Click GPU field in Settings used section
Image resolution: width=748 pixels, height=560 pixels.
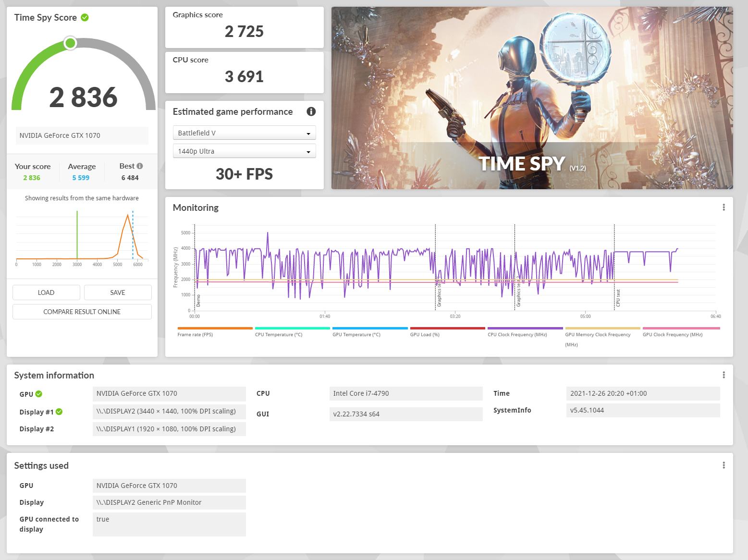(169, 486)
